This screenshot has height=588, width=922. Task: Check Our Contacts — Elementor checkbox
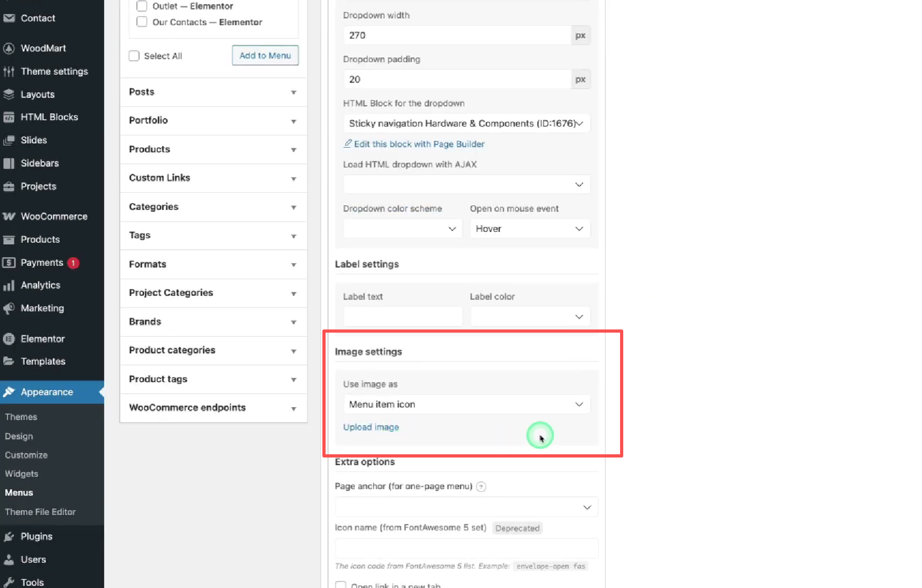pyautogui.click(x=142, y=21)
